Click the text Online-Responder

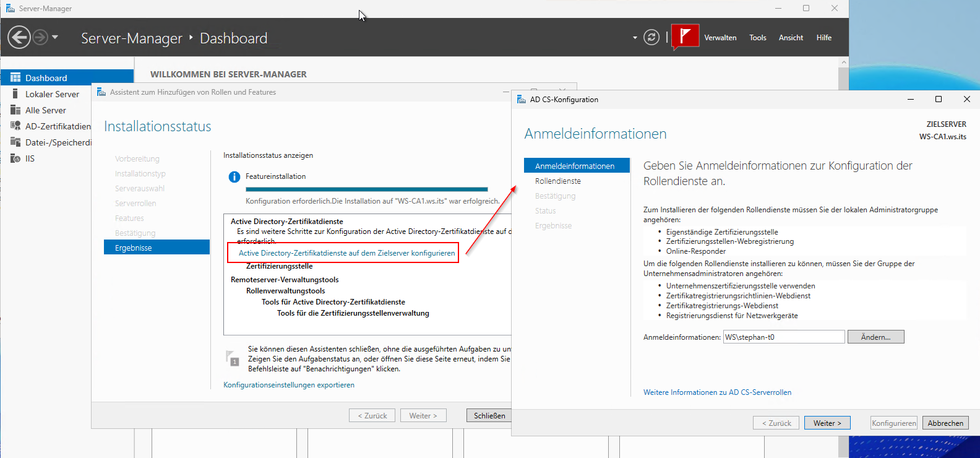[696, 251]
